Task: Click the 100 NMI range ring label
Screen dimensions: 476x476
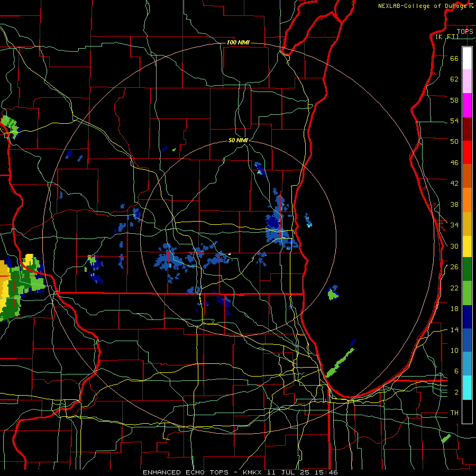Action: 238,42
